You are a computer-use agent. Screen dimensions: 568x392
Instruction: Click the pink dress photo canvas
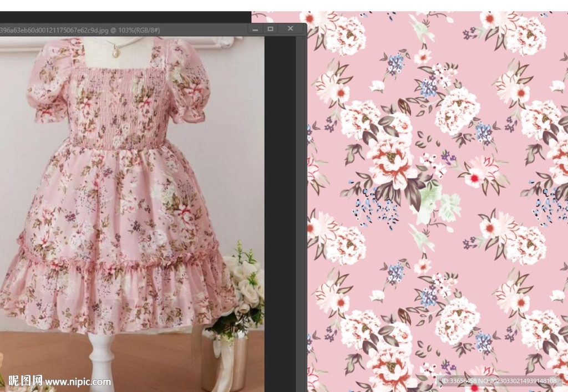(132, 214)
